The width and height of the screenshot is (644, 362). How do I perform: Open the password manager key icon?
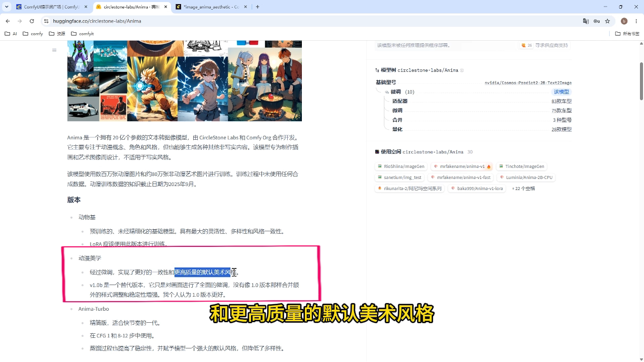[x=597, y=21]
